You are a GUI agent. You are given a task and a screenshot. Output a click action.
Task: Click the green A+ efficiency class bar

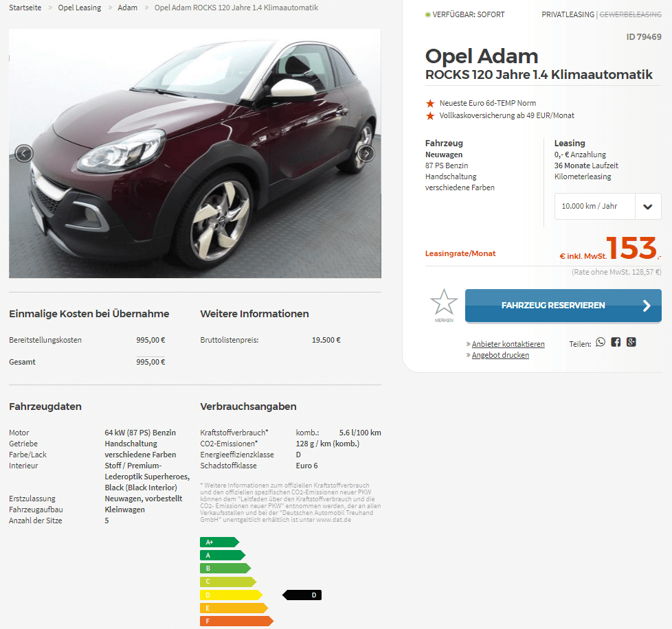(x=219, y=542)
